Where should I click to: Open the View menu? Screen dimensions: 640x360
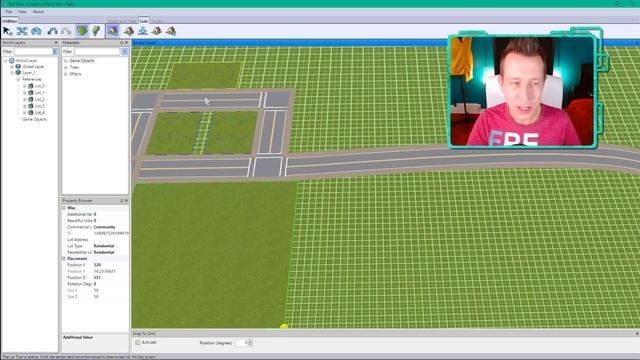(22, 11)
